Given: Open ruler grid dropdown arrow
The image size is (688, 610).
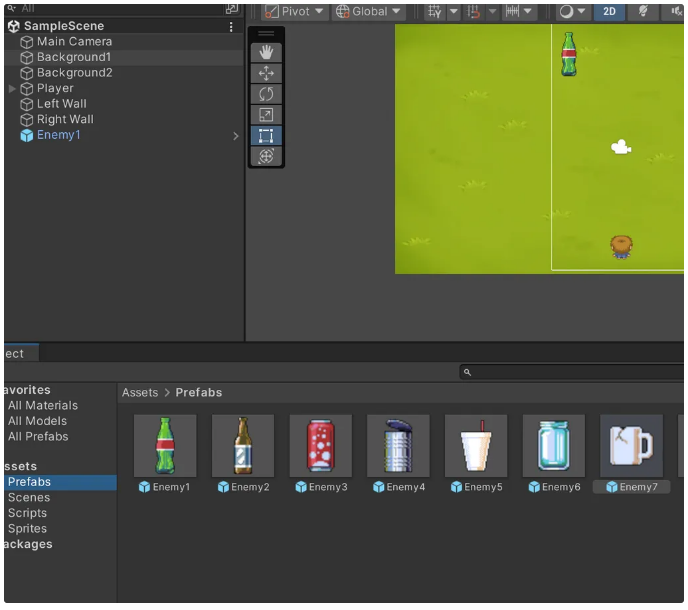Looking at the screenshot, I should click(x=528, y=11).
